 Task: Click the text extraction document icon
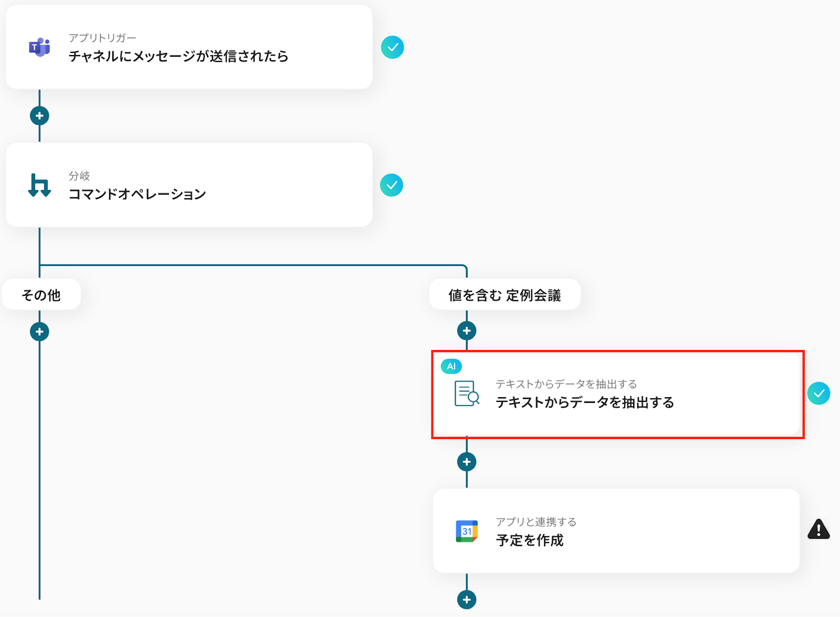click(x=467, y=393)
